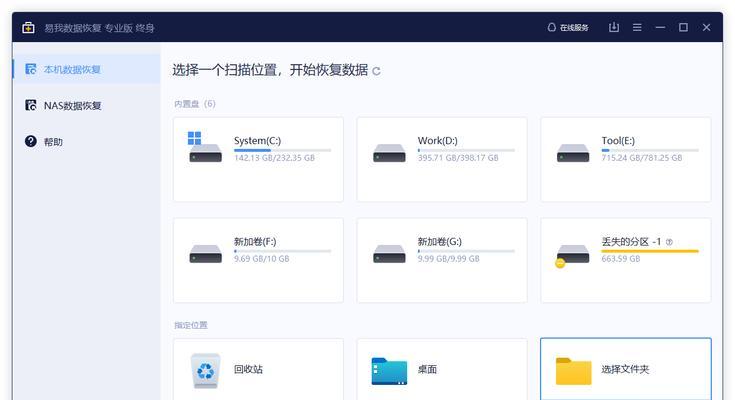
Task: Click the Work(D:) label
Action: tap(437, 141)
